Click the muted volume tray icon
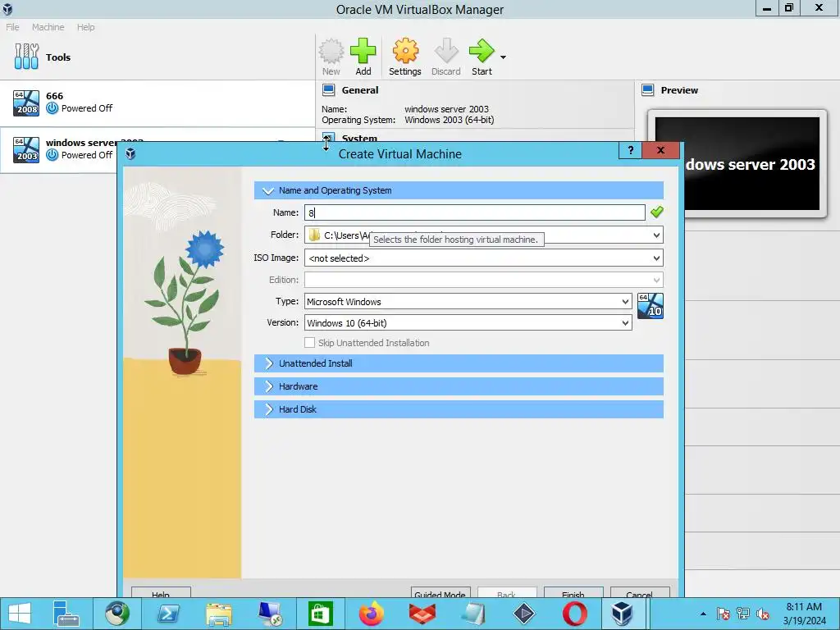840x630 pixels. tap(763, 614)
